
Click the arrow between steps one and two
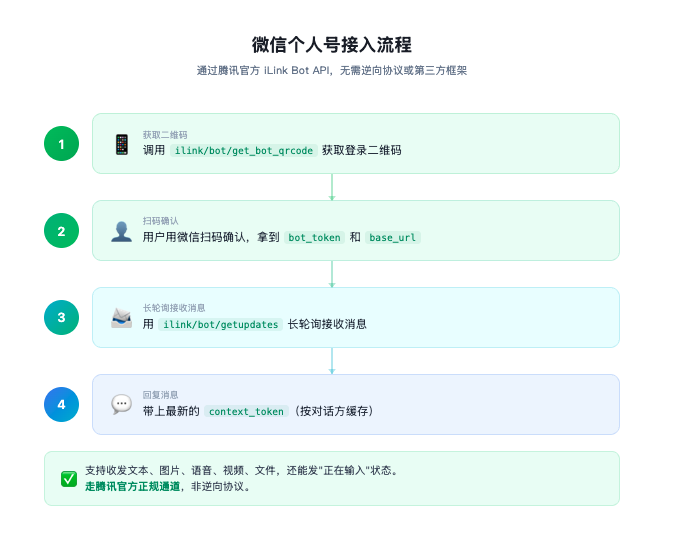pyautogui.click(x=331, y=187)
